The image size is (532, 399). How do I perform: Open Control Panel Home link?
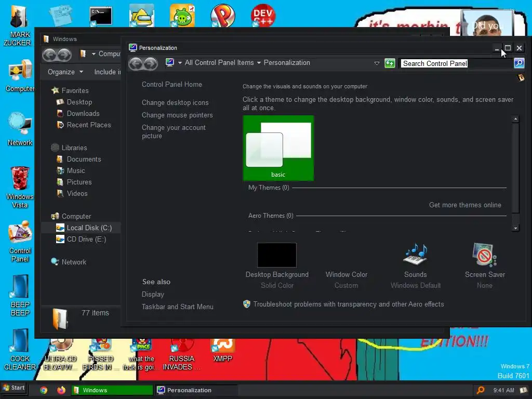click(171, 85)
